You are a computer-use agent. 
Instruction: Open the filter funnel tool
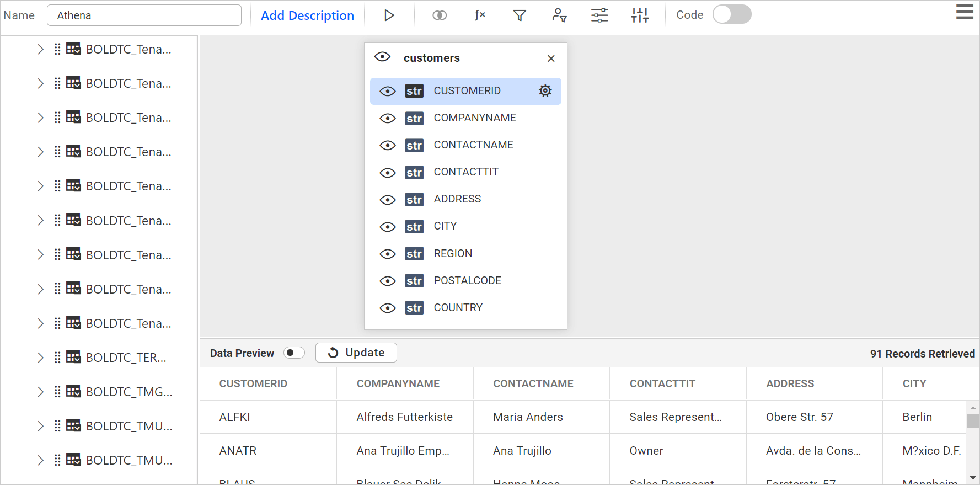pos(520,15)
